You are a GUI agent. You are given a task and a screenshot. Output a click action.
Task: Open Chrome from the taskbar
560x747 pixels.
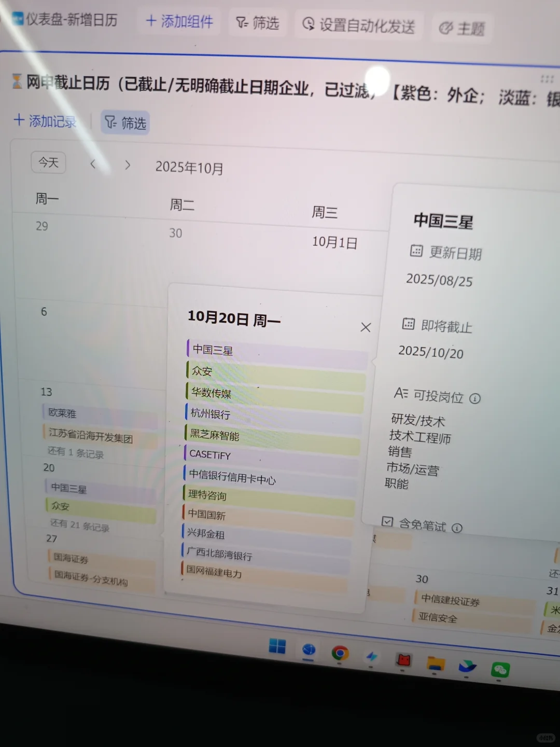(340, 654)
